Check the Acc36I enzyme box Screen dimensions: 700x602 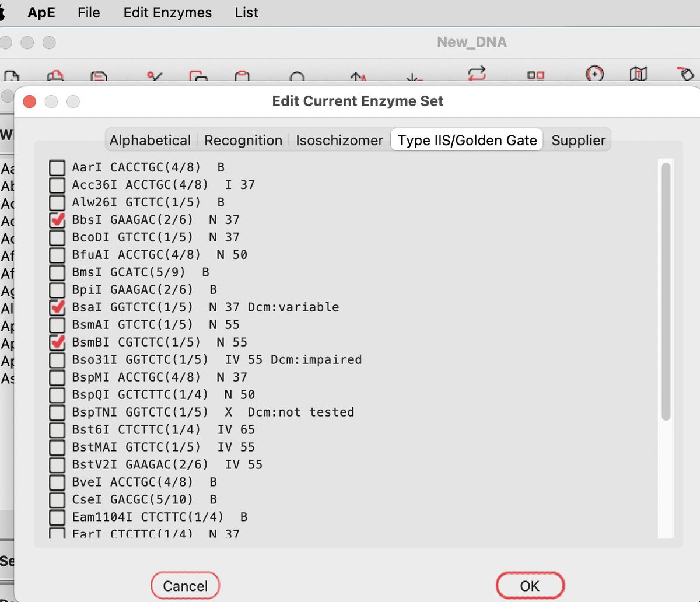57,185
